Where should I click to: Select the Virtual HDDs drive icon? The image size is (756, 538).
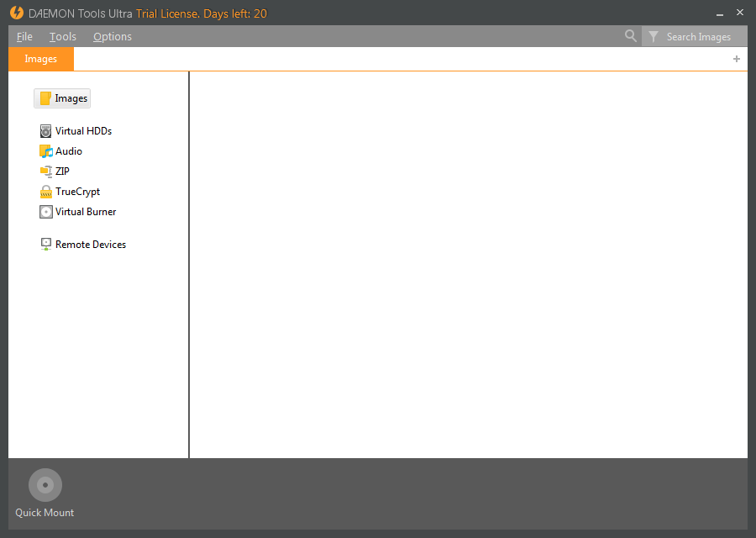[45, 130]
